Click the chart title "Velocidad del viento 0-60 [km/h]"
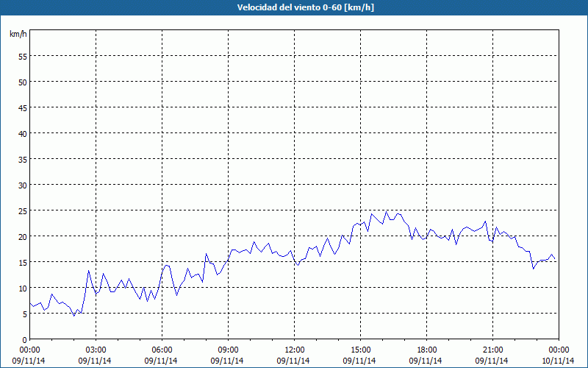This screenshot has width=588, height=368. (305, 7)
